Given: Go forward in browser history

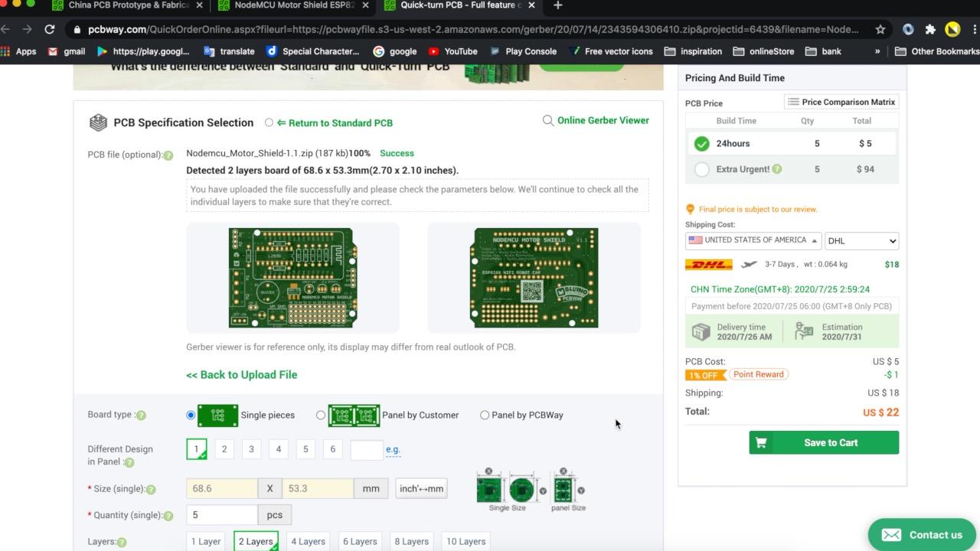Looking at the screenshot, I should 27,29.
